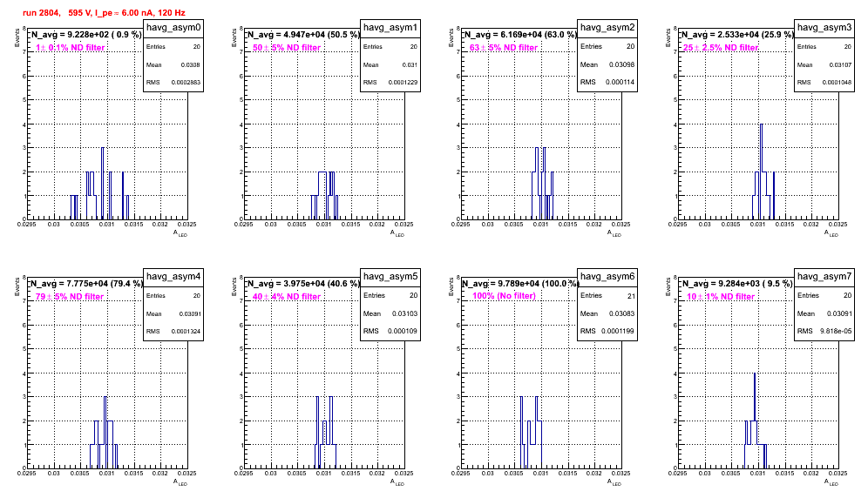Click the 50± 5% ND filter label

click(x=287, y=48)
